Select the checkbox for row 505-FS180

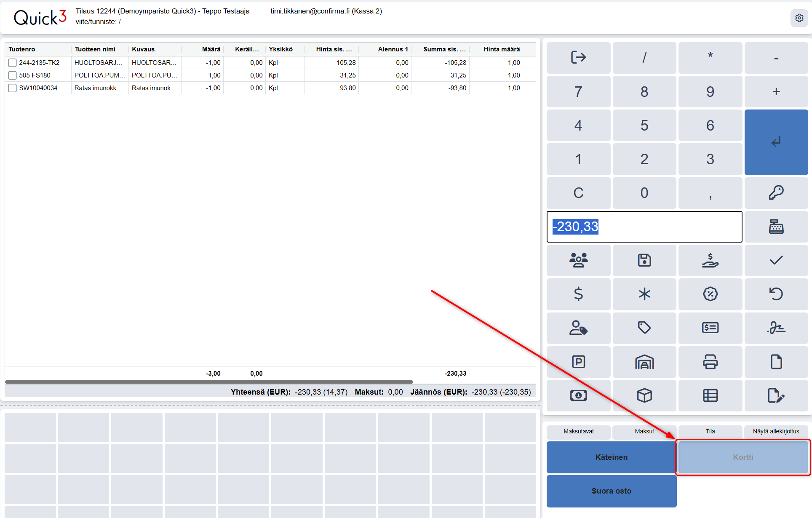pos(13,75)
